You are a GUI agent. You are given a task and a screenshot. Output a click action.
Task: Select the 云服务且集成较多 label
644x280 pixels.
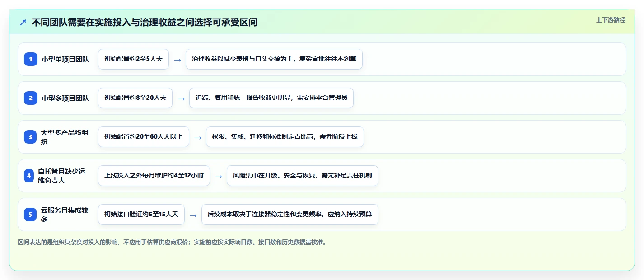[65, 215]
